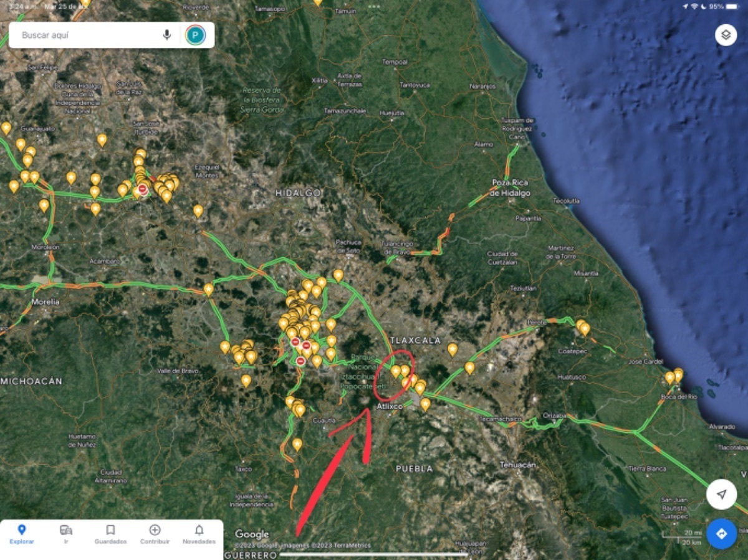Tap the Morelia city label
The width and height of the screenshot is (748, 560).
coord(46,302)
